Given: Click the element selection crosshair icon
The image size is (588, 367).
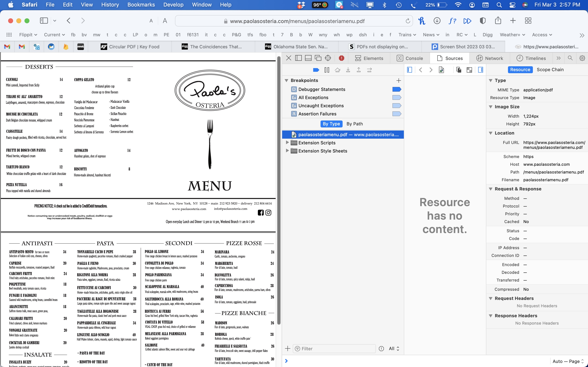Looking at the screenshot, I should point(328,58).
